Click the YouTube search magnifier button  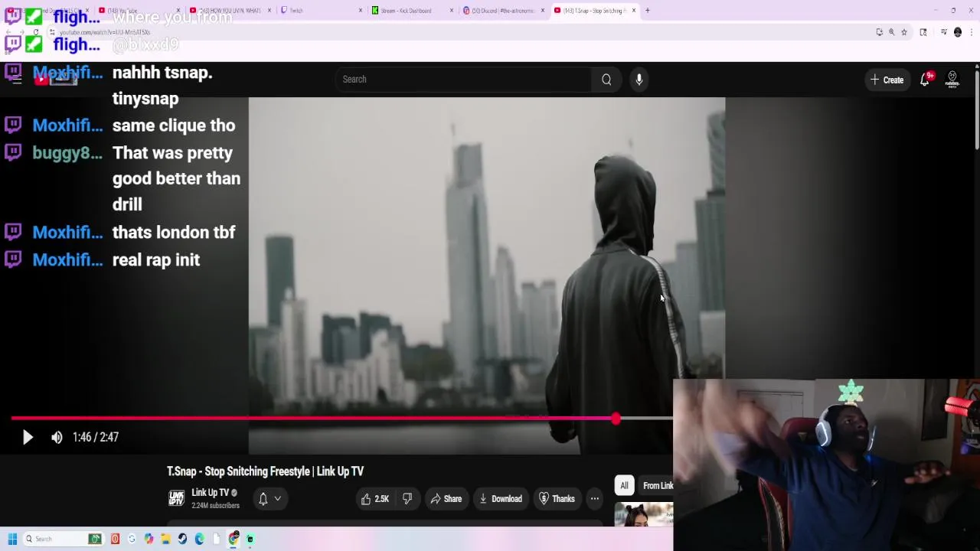pyautogui.click(x=606, y=80)
